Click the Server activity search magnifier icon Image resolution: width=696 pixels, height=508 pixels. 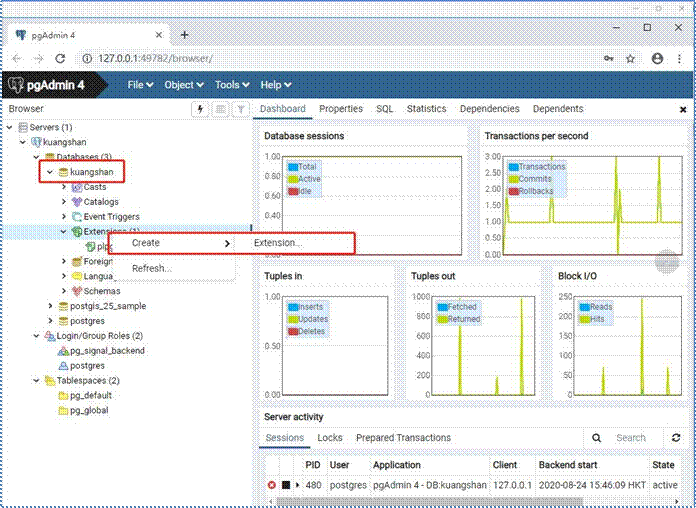[597, 438]
